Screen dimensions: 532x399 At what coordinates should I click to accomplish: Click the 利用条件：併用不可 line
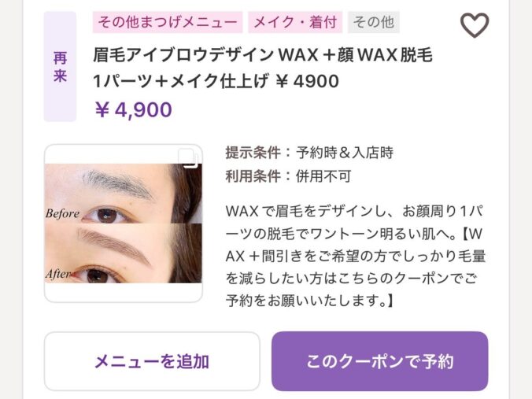click(288, 176)
